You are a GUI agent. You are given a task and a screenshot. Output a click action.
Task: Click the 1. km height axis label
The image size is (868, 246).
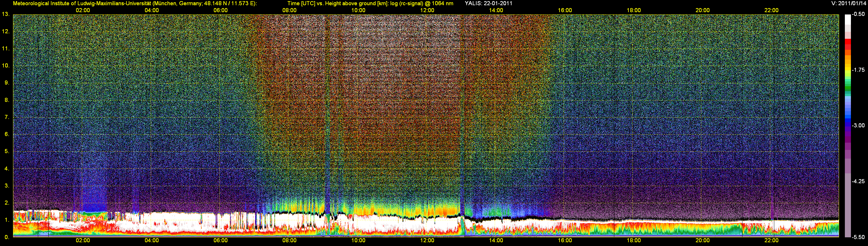pos(7,220)
